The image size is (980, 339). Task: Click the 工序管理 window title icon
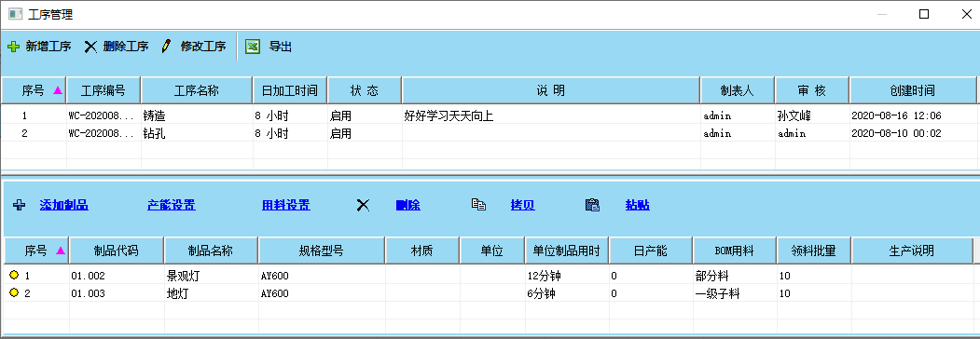(16, 14)
